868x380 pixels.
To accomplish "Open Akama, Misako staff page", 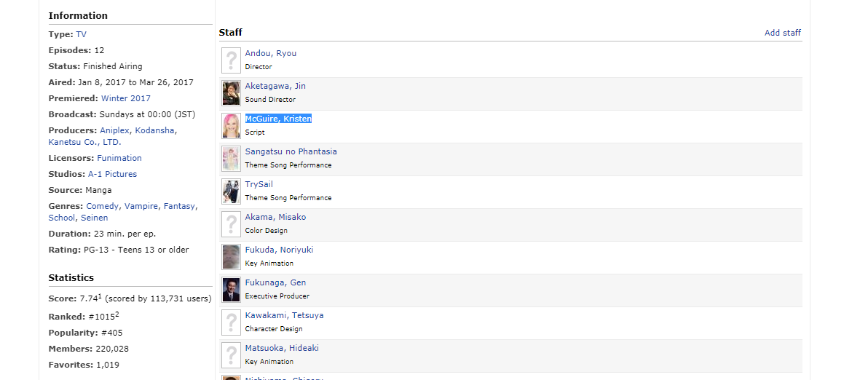I will coord(275,217).
